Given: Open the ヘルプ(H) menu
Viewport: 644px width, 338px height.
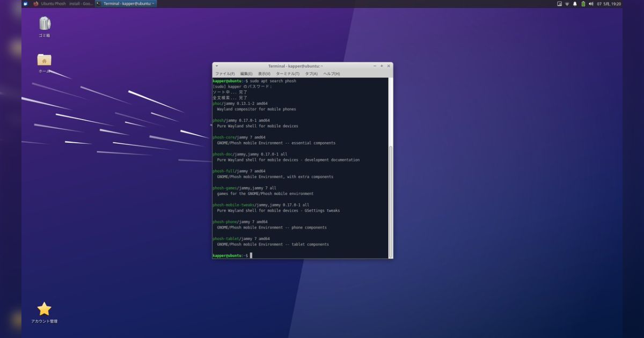Looking at the screenshot, I should [330, 73].
